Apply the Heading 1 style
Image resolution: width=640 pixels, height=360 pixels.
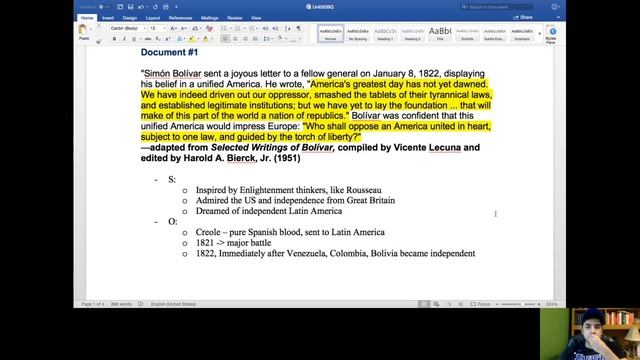coord(385,33)
